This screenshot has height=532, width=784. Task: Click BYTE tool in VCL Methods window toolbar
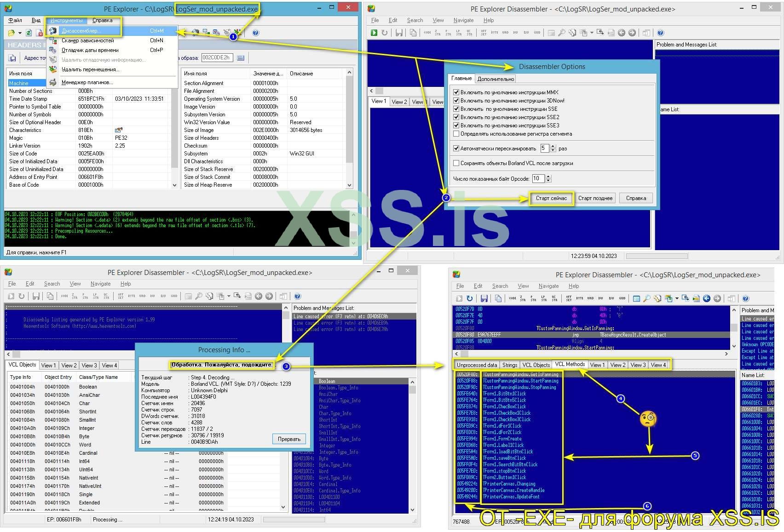[x=580, y=298]
